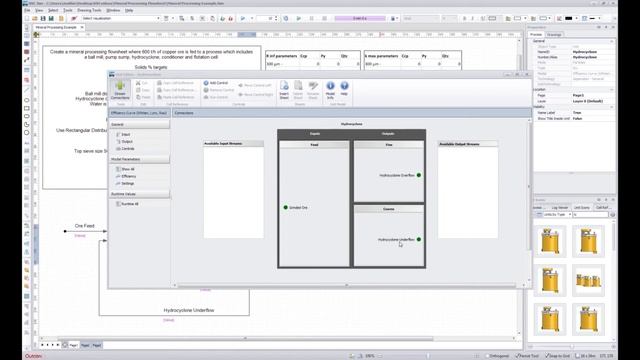Click the Open folder toolbar icon
Viewport: 640px width, 360px height.
[x=35, y=18]
